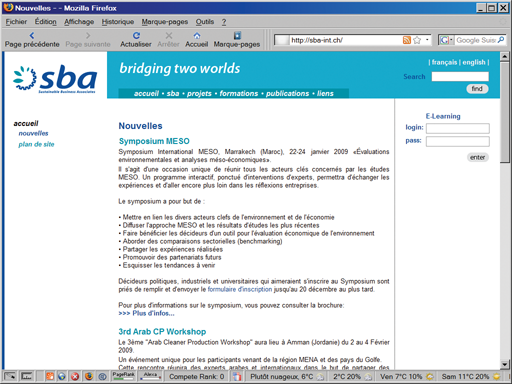Click the icon right of Compete Rank
512x384 pixels.
pyautogui.click(x=237, y=377)
